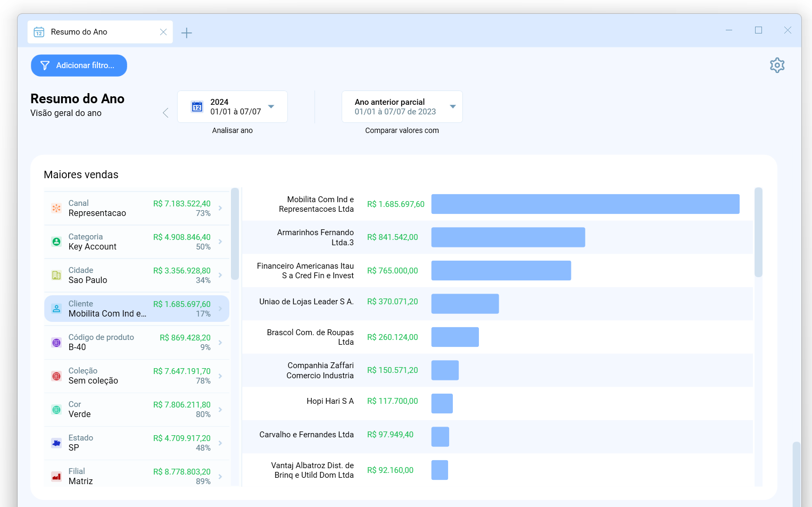Open a new tab with plus button
Image resolution: width=812 pixels, height=507 pixels.
click(x=186, y=33)
